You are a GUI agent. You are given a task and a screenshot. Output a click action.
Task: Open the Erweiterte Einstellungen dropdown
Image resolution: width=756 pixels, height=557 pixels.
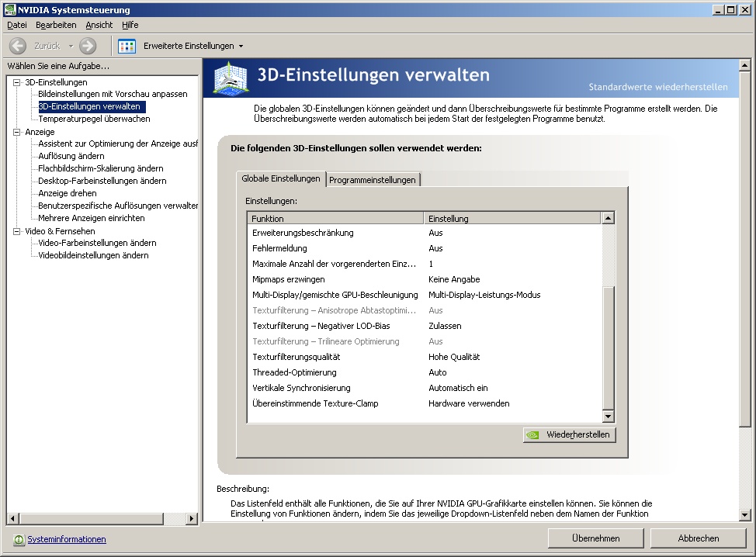point(241,47)
